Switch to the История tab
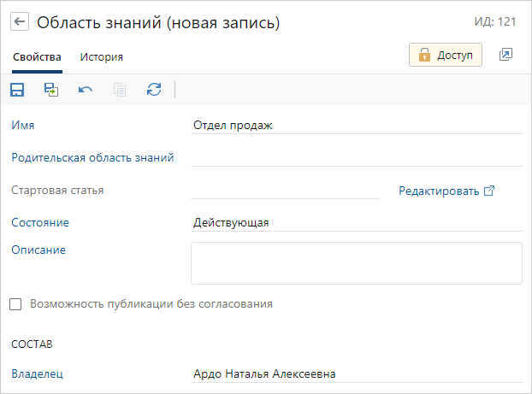The height and width of the screenshot is (394, 532). [101, 57]
